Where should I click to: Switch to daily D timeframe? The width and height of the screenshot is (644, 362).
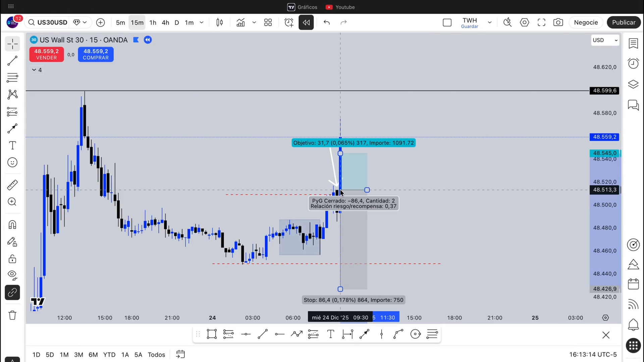click(x=177, y=22)
